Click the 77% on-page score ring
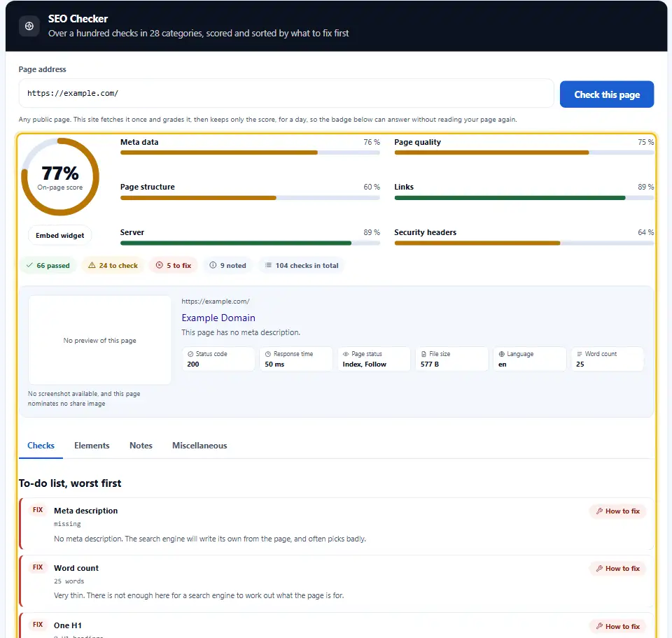The width and height of the screenshot is (672, 638). (x=60, y=177)
